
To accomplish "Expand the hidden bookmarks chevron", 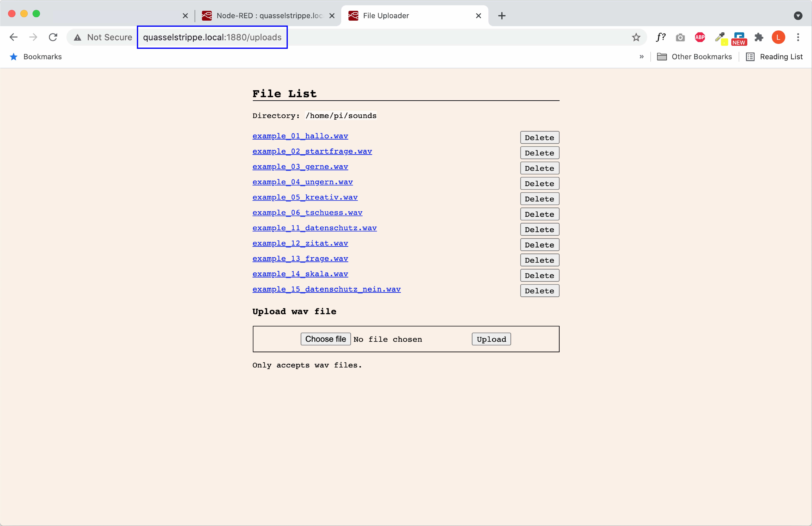I will 641,57.
